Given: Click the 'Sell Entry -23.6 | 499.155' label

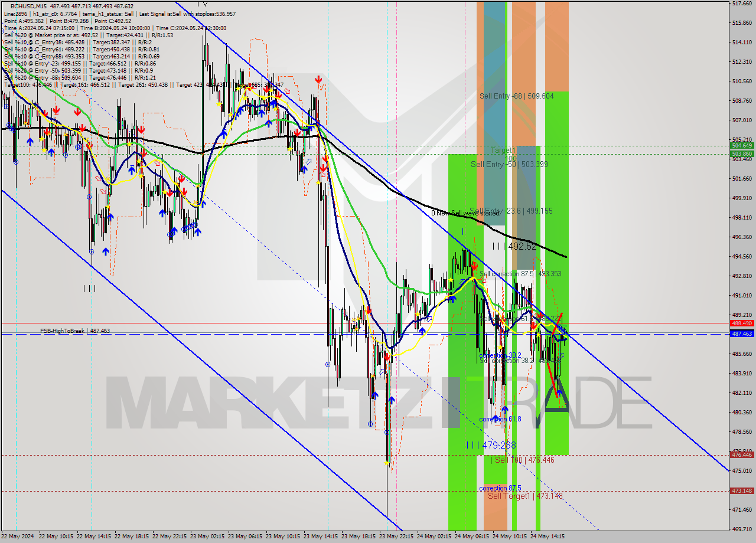Looking at the screenshot, I should point(511,211).
